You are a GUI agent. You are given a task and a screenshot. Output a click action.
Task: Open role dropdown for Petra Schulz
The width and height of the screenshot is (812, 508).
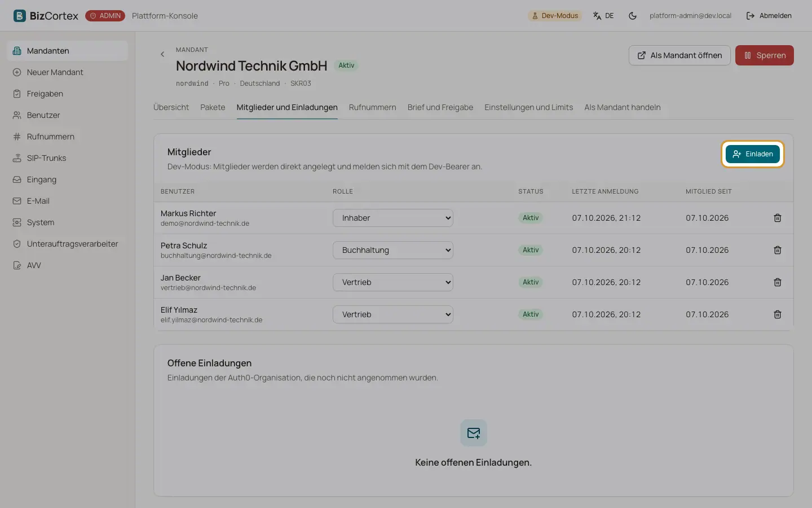pyautogui.click(x=393, y=250)
